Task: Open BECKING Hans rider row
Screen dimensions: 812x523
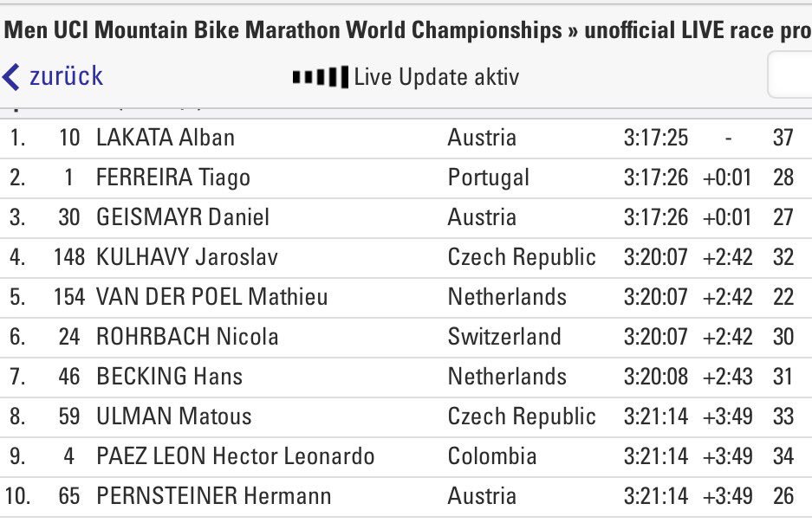Action: [406, 378]
